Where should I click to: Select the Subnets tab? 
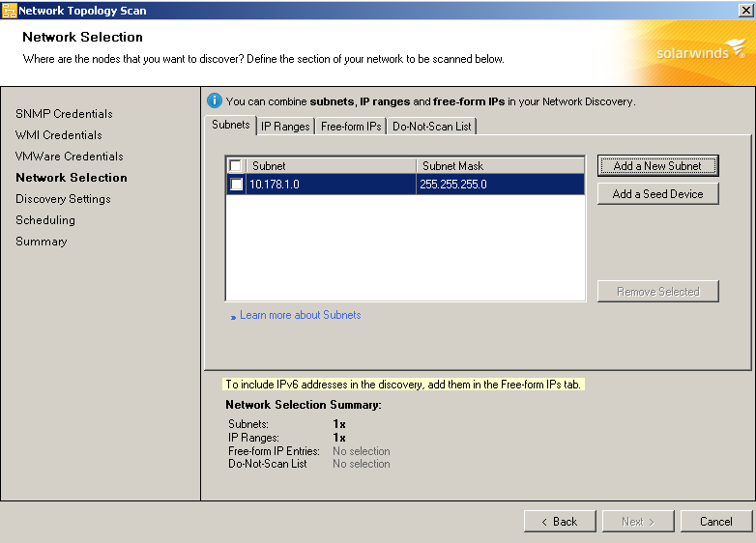[x=231, y=125]
